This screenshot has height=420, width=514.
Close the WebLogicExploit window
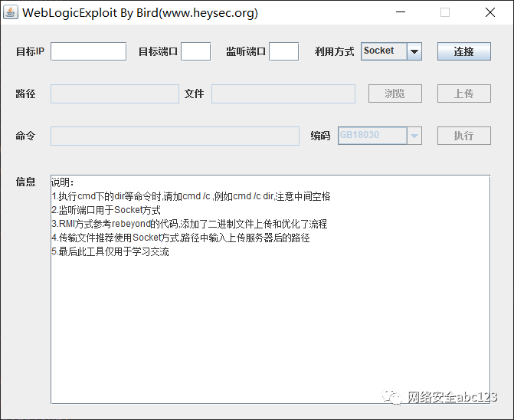click(490, 12)
